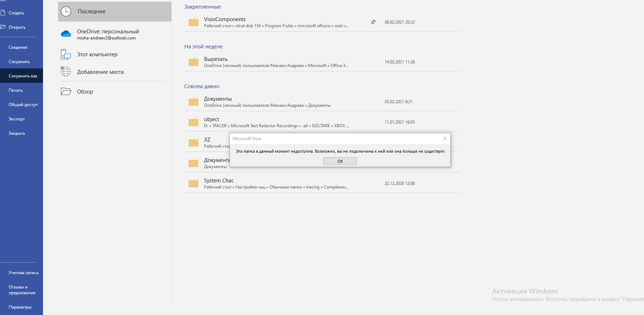The width and height of the screenshot is (644, 315).
Task: Open the VisioComponents pinned folder
Action: (x=322, y=22)
